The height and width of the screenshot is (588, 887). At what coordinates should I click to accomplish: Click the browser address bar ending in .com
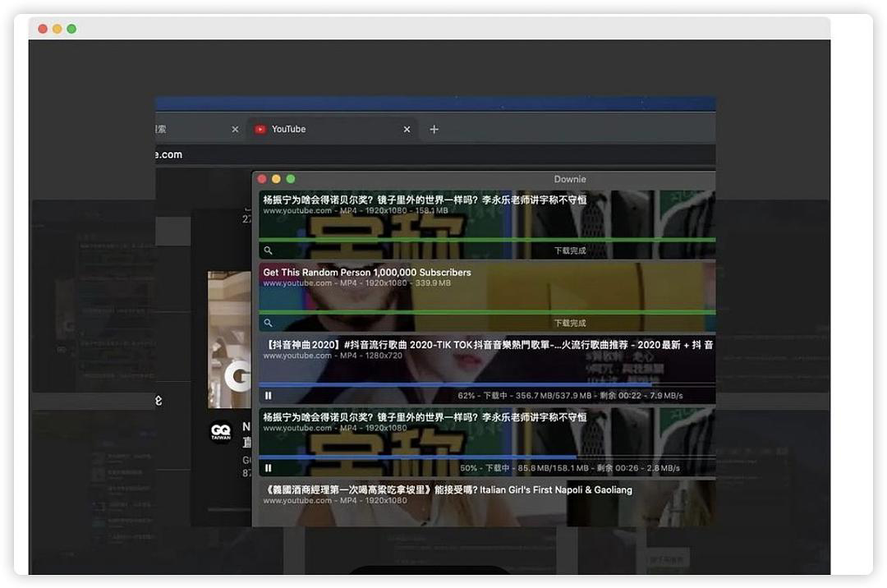pyautogui.click(x=435, y=154)
